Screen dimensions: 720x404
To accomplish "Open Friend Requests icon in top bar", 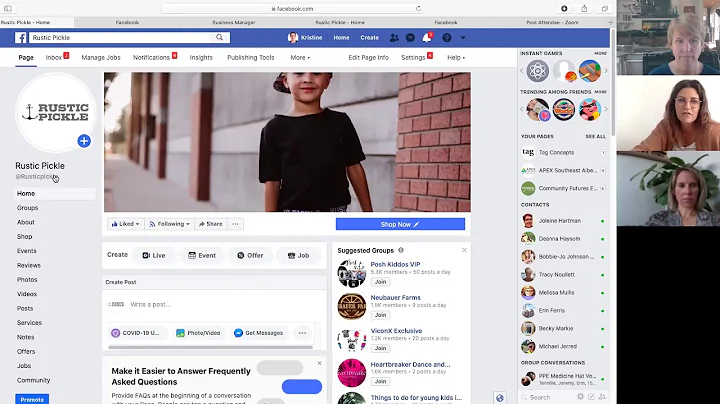I will tap(394, 38).
